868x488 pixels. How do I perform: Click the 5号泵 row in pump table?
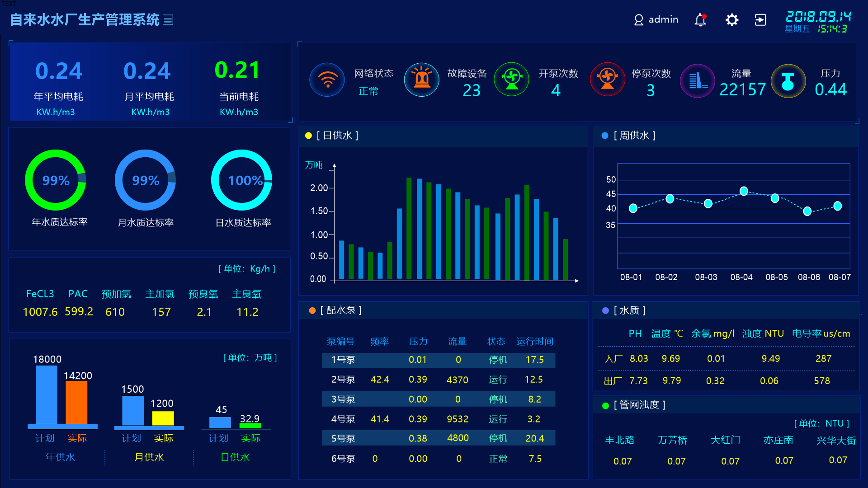click(x=439, y=438)
